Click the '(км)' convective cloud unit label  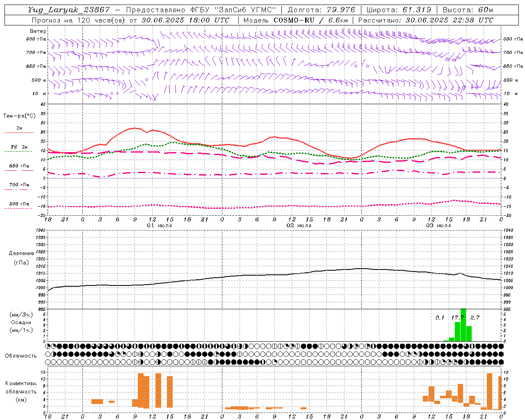click(x=21, y=399)
